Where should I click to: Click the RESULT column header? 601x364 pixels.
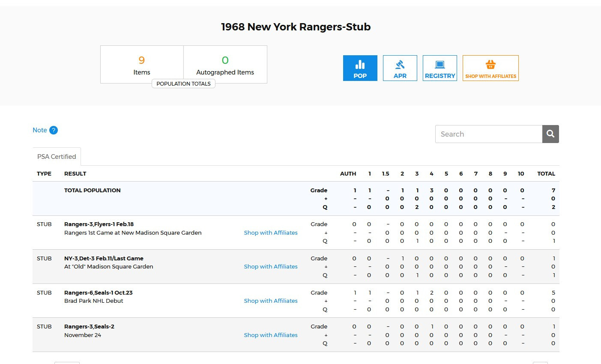coord(75,173)
